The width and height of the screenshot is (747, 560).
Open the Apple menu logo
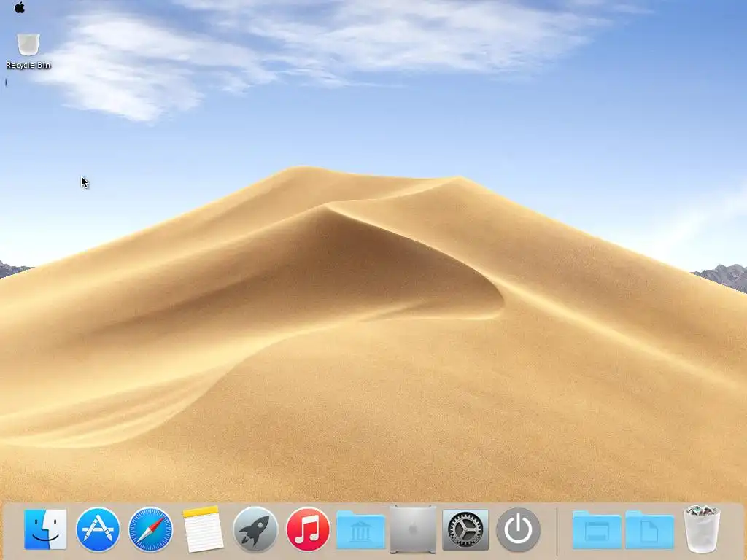(20, 7)
